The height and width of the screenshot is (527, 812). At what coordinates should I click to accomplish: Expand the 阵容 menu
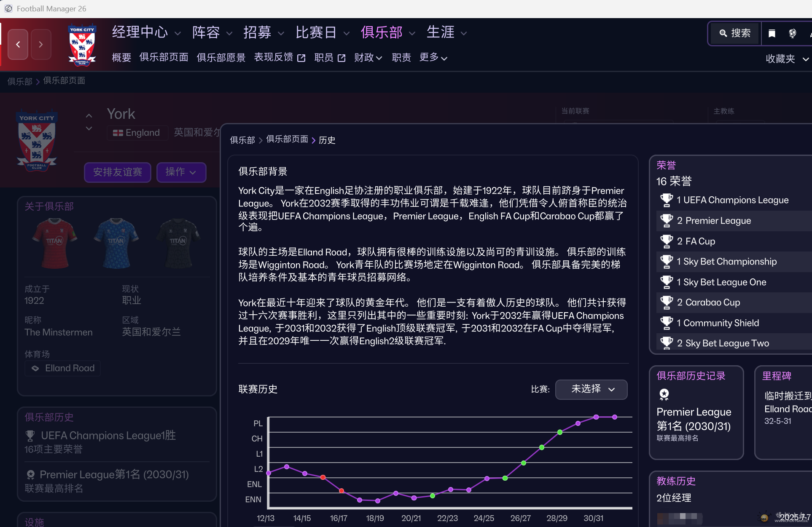pos(212,32)
